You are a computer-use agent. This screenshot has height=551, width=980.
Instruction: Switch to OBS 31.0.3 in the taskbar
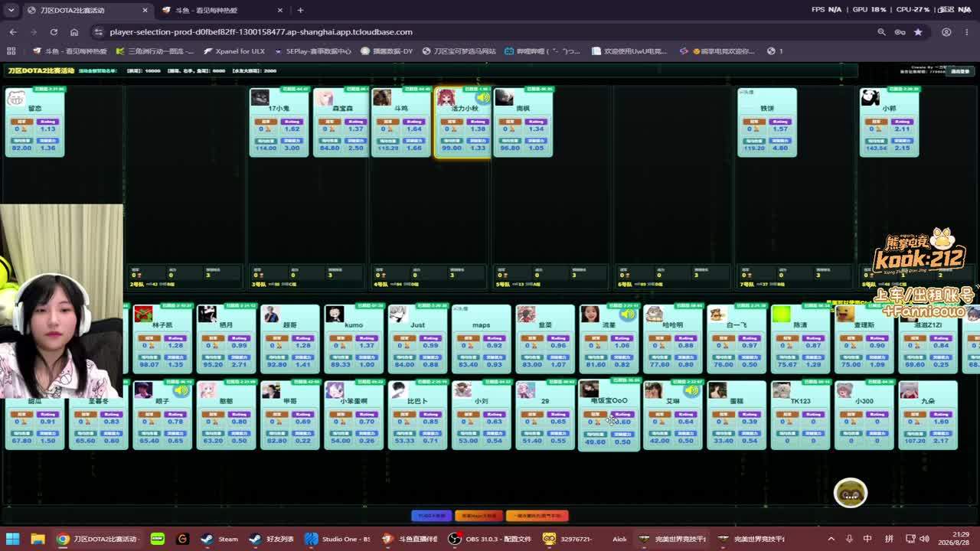pyautogui.click(x=490, y=539)
